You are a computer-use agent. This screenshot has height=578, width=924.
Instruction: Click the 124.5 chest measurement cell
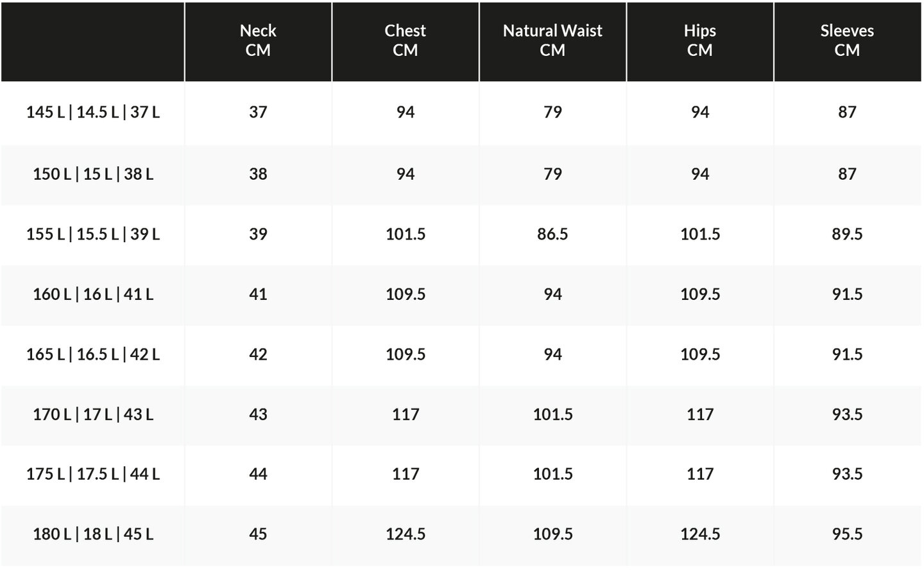tap(406, 534)
